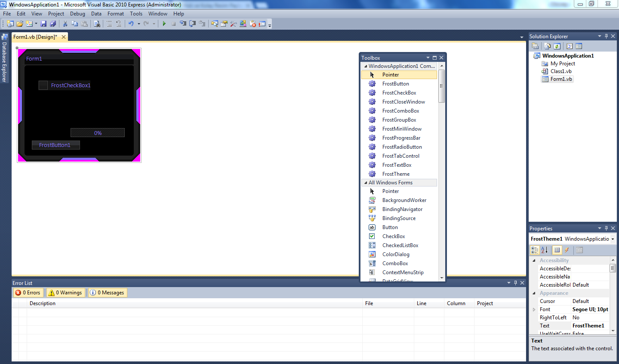
Task: Open the Solution Explorer toolbar icon
Action: click(x=214, y=24)
